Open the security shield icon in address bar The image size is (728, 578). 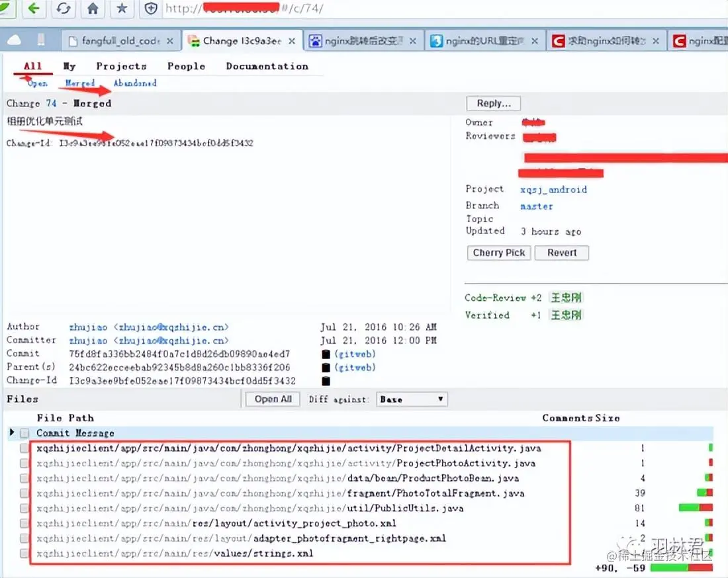coord(151,9)
